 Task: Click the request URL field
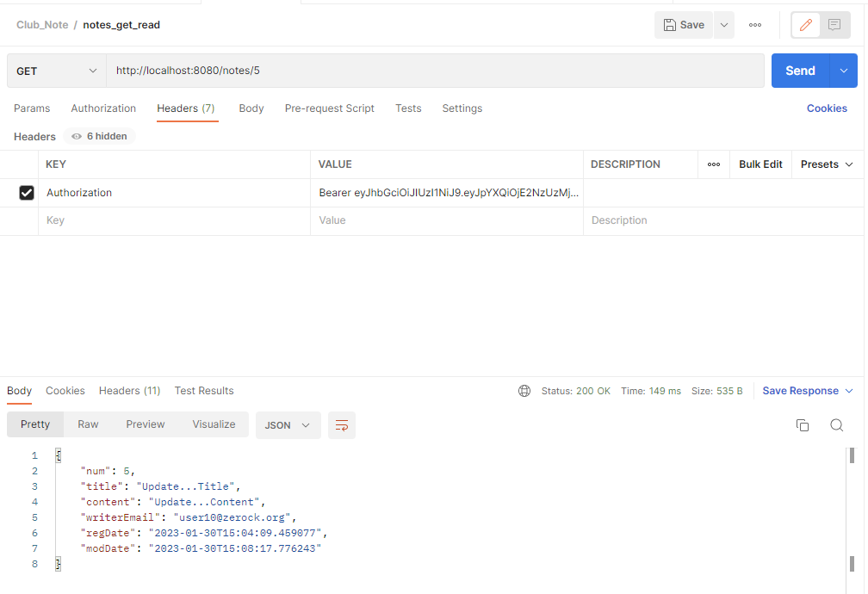point(435,71)
